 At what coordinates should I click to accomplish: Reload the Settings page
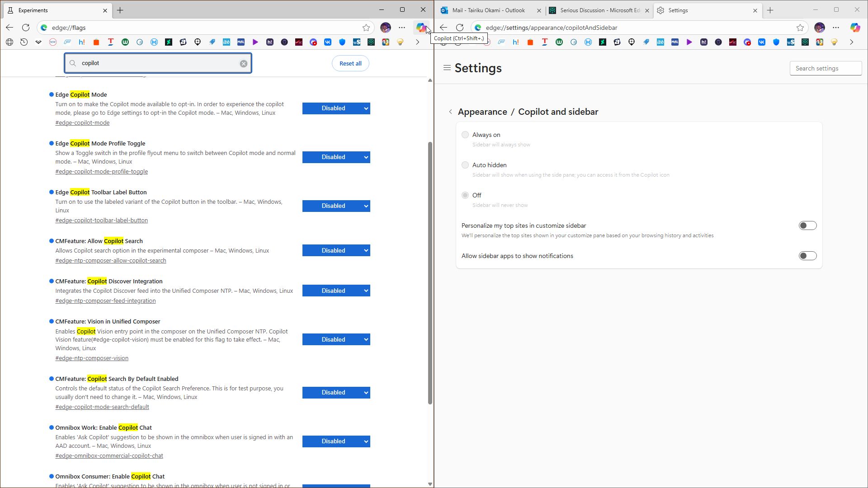[460, 28]
